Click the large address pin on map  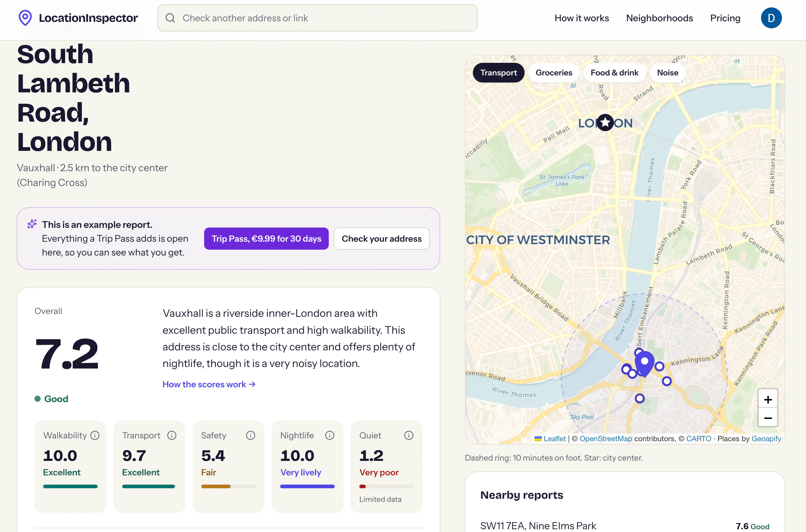pyautogui.click(x=645, y=364)
